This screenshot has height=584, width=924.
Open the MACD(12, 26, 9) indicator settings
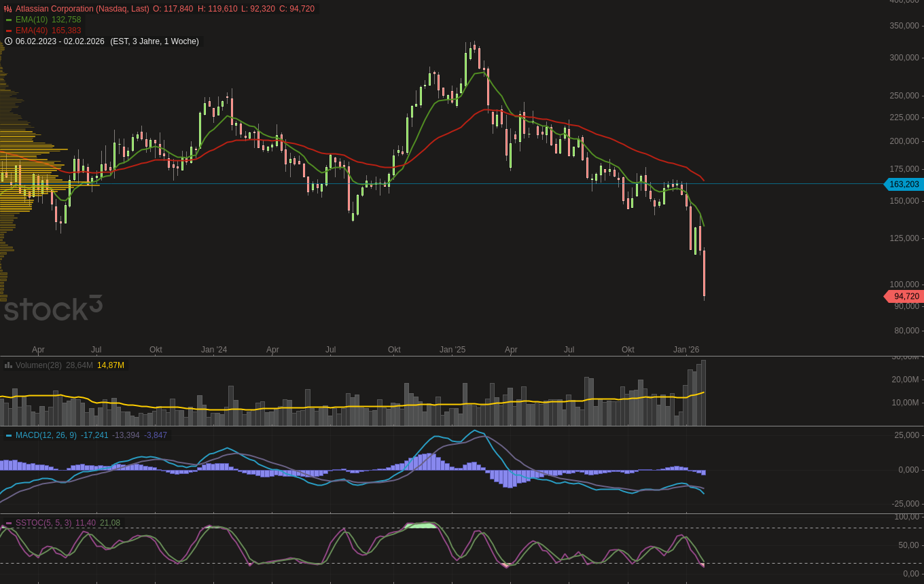(46, 435)
